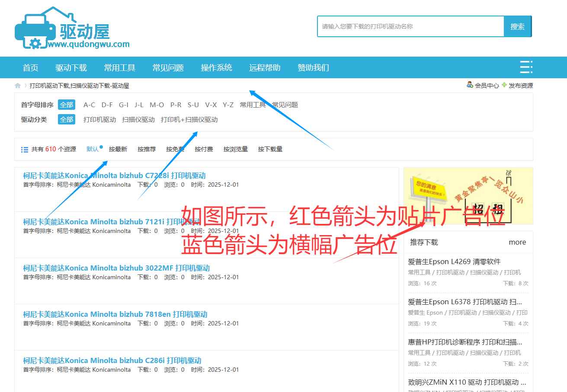
Task: Open the 操作系统 navigation item
Action: [216, 67]
